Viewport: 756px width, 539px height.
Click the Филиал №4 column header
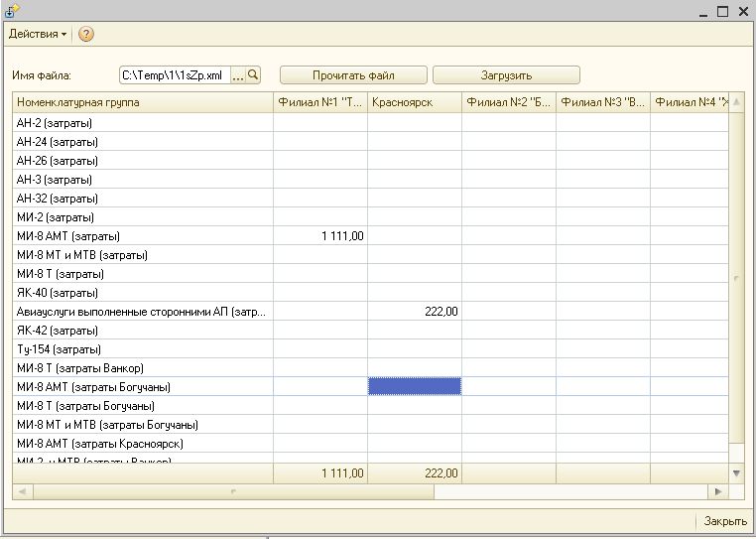tap(690, 102)
